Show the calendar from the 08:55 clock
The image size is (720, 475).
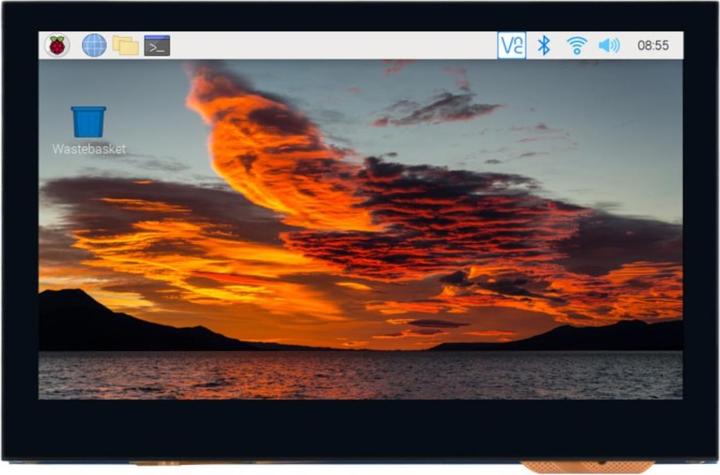653,45
